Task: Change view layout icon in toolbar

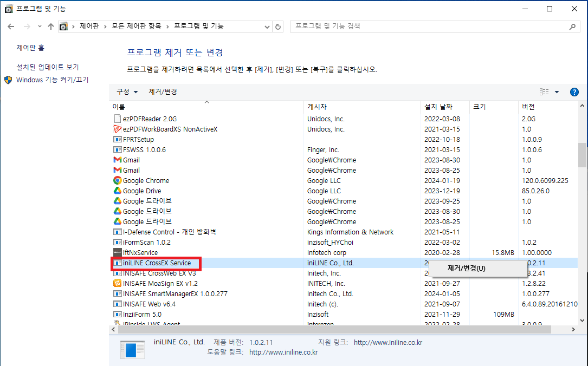Action: tap(544, 92)
